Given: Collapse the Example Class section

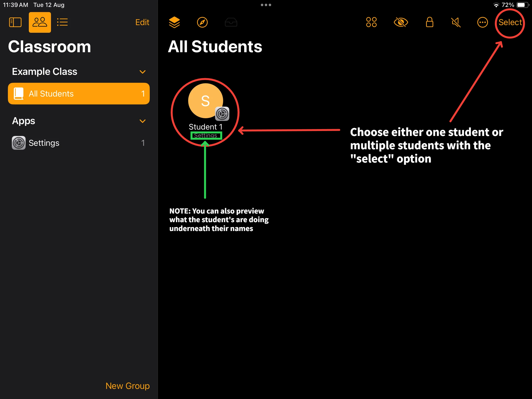Looking at the screenshot, I should tap(143, 72).
